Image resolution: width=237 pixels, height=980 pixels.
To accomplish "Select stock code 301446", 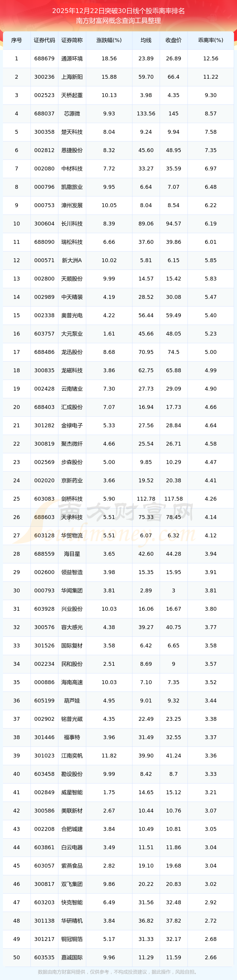I will pyautogui.click(x=44, y=737).
